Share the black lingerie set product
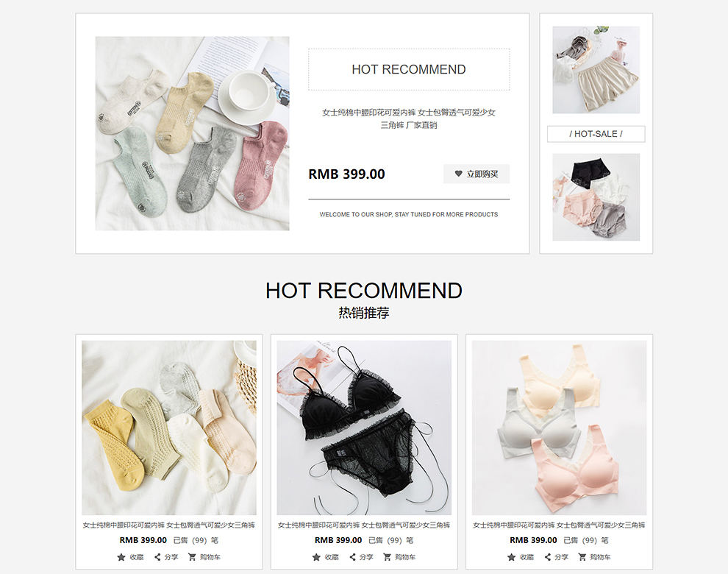Image resolution: width=728 pixels, height=574 pixels. (352, 557)
